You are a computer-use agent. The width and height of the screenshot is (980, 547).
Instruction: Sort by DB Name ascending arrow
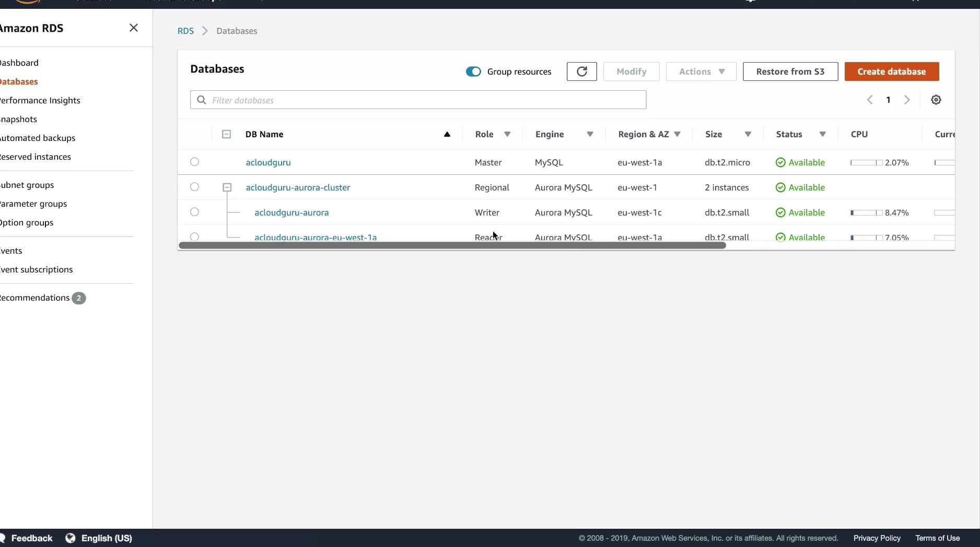tap(447, 134)
